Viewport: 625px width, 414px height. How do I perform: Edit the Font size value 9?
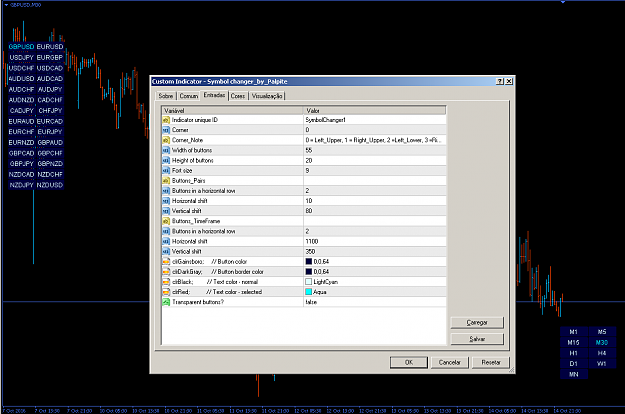(374, 171)
